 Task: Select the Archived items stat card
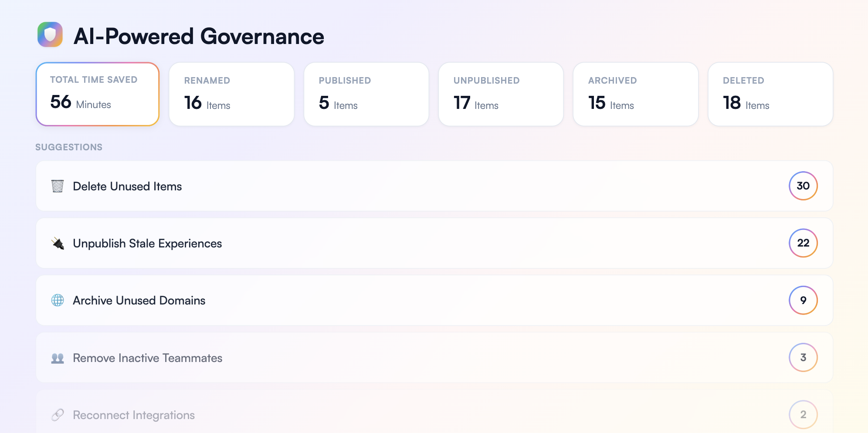click(635, 94)
